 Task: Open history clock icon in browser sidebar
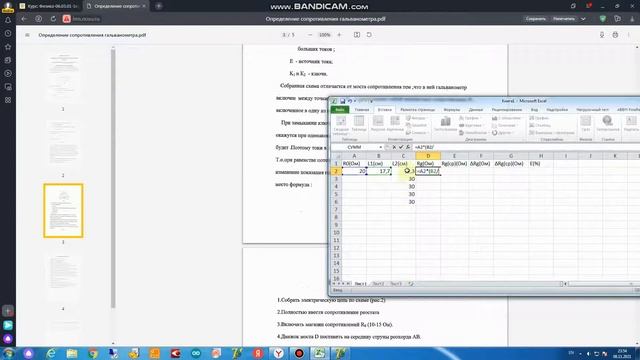tap(8, 33)
